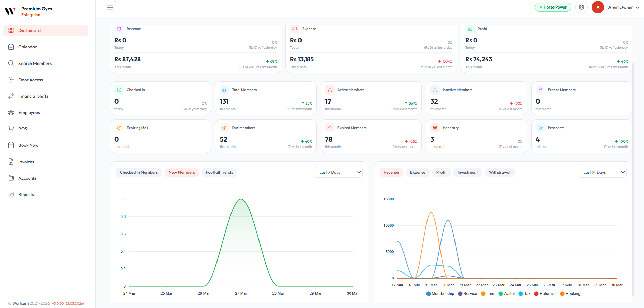This screenshot has width=644, height=308.
Task: Click the Inactive Members person icon
Action: (x=435, y=90)
